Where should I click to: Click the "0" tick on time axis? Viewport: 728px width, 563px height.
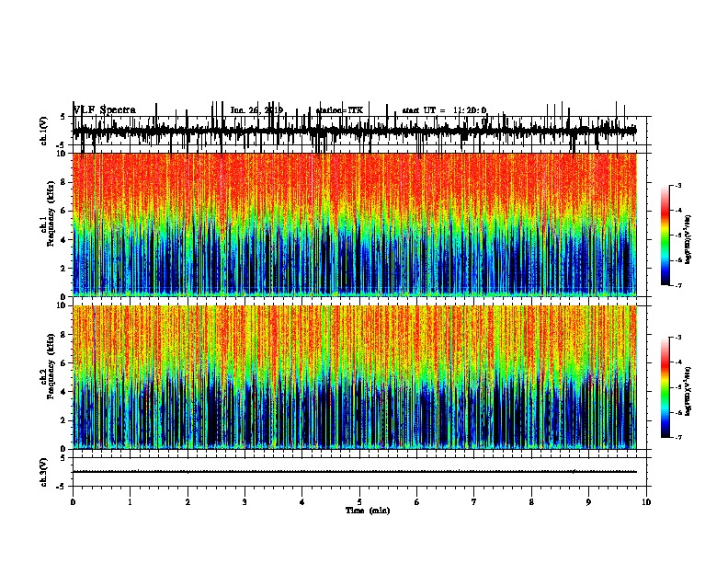coord(73,502)
